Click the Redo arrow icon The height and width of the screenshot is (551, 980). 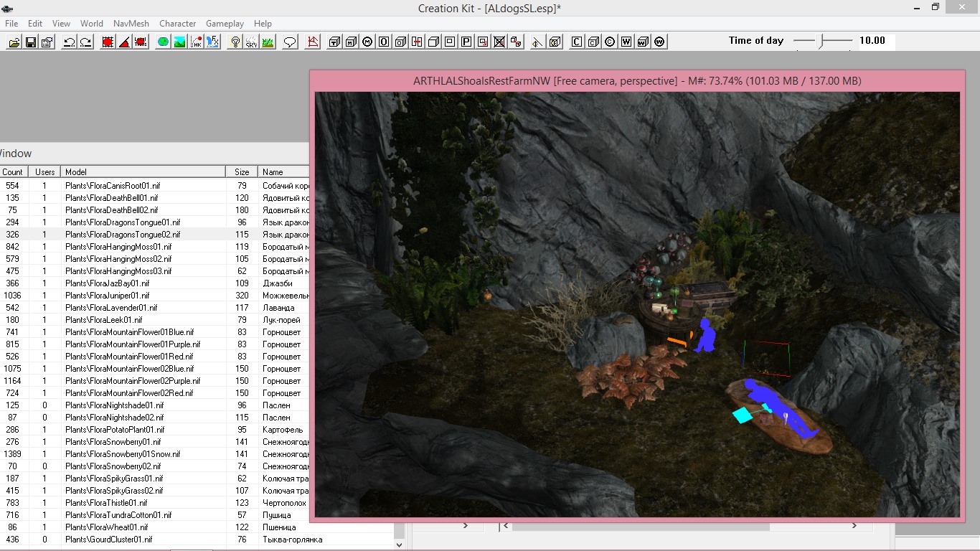85,42
